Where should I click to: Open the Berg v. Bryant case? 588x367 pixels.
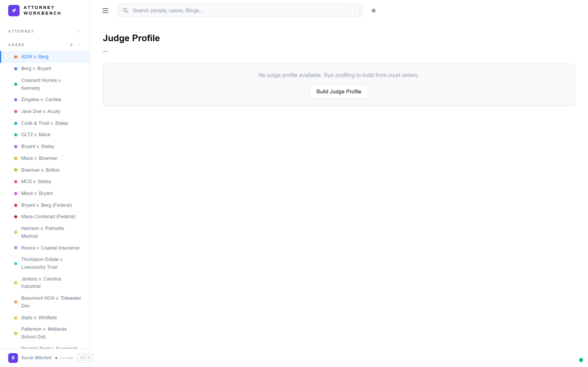point(36,69)
